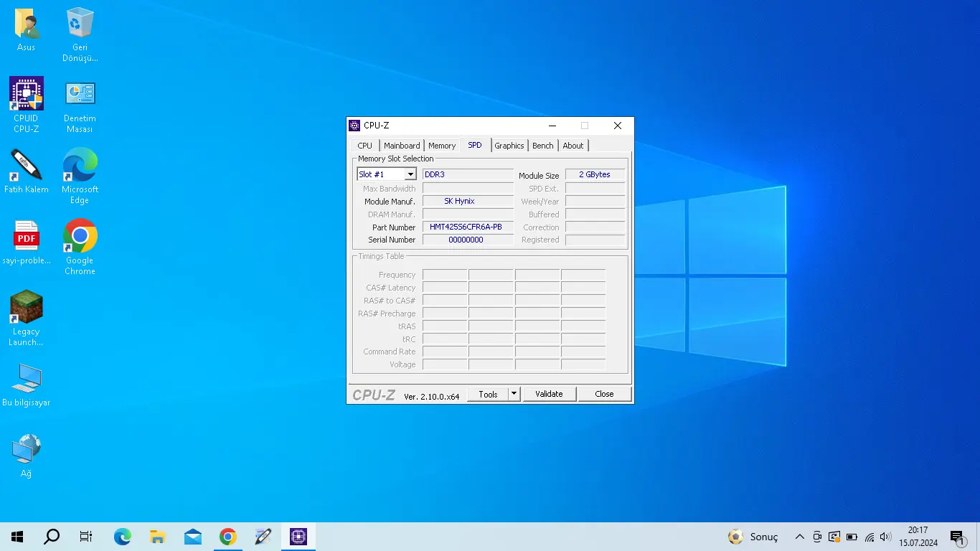Click the 2 GBytes module size field
Image resolution: width=980 pixels, height=551 pixels.
pos(595,174)
